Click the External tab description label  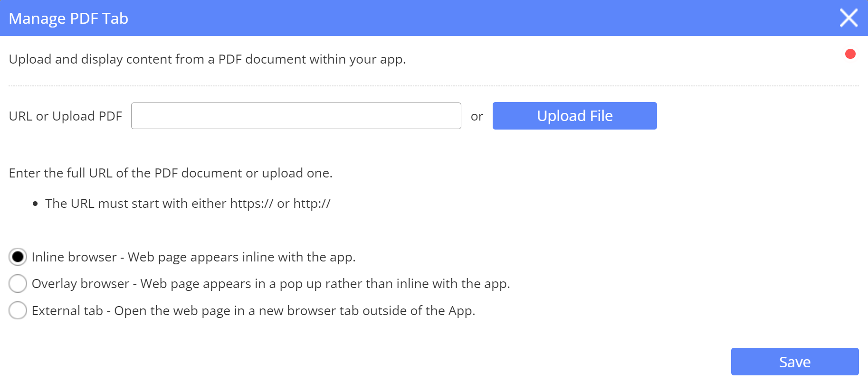253,311
